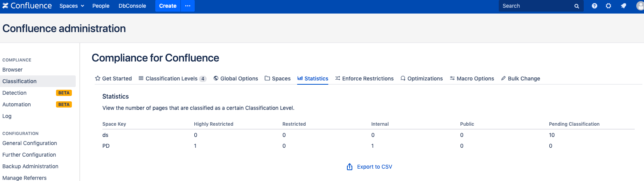Click the Pending Classification value 10 for ds
This screenshot has width=644, height=181.
coord(552,135)
